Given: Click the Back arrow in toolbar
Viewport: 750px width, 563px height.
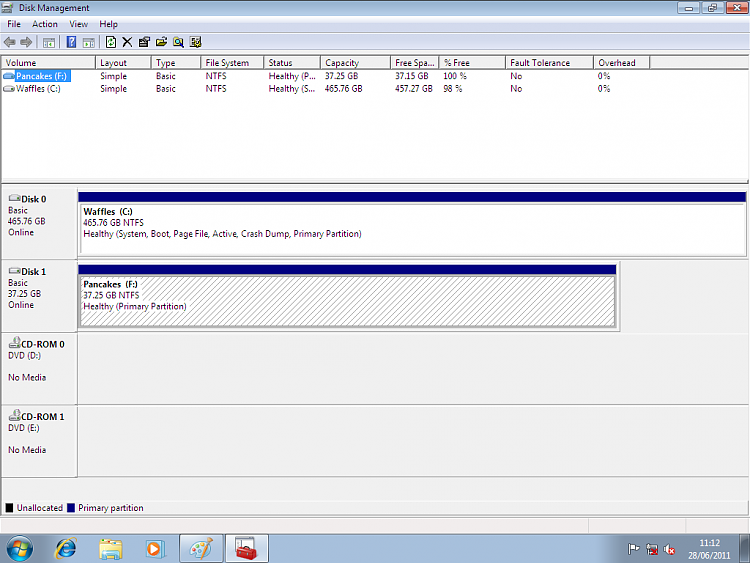Looking at the screenshot, I should point(10,42).
